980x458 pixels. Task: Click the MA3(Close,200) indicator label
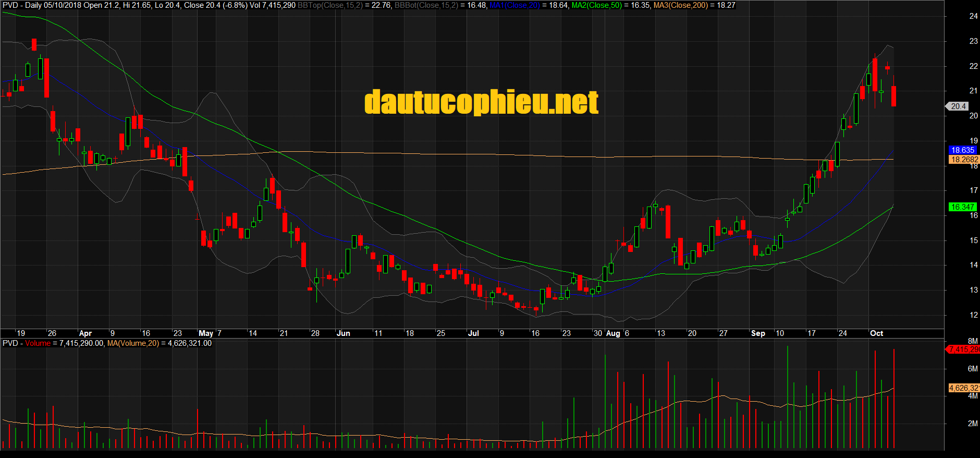682,5
